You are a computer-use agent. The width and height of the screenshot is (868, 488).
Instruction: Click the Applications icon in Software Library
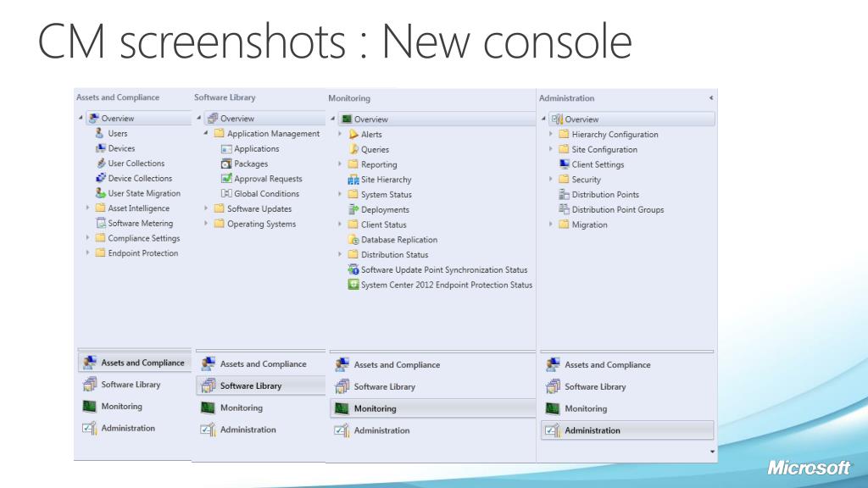225,149
